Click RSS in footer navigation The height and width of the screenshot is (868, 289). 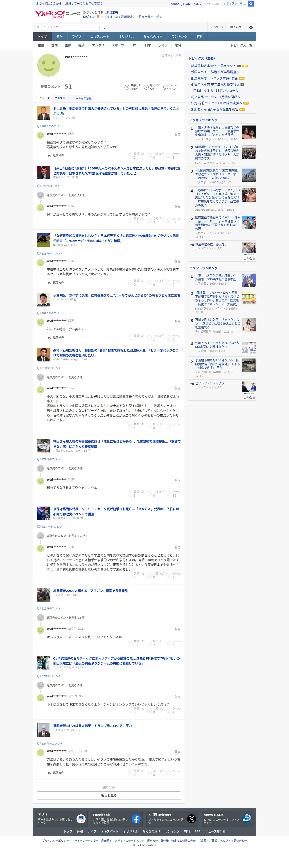point(197,831)
